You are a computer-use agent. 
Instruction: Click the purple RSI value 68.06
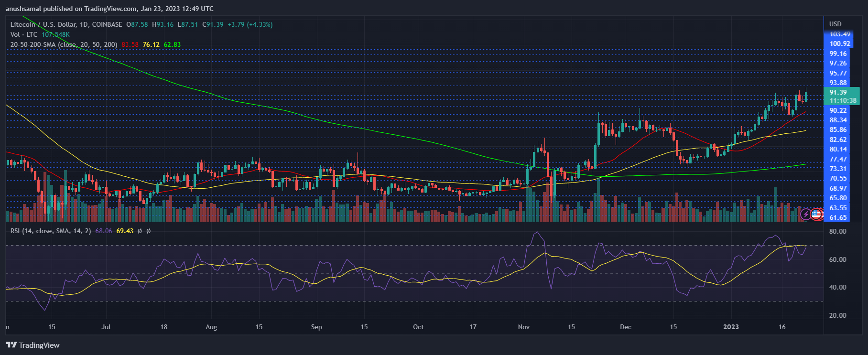point(104,231)
